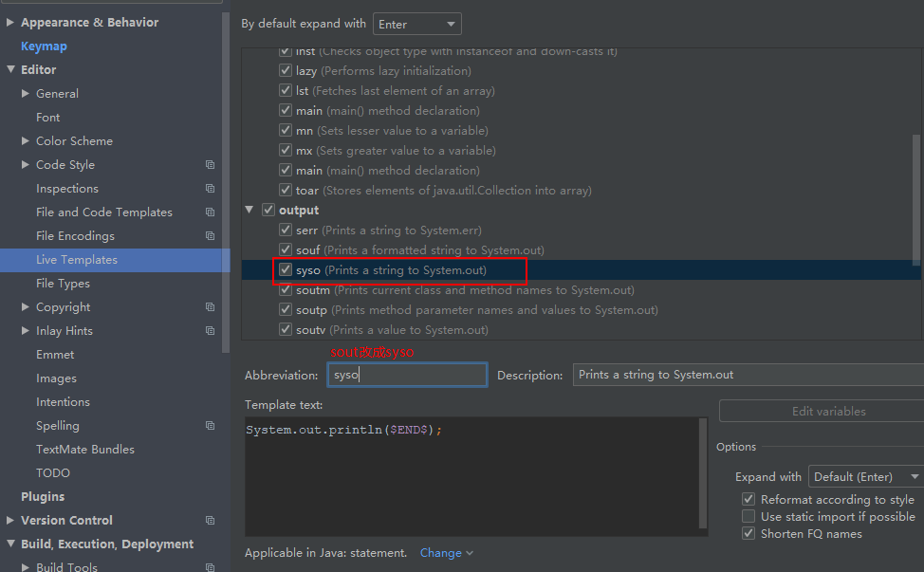Open the Expand with Default (Enter) dropdown
This screenshot has height=572, width=924.
pyautogui.click(x=866, y=476)
